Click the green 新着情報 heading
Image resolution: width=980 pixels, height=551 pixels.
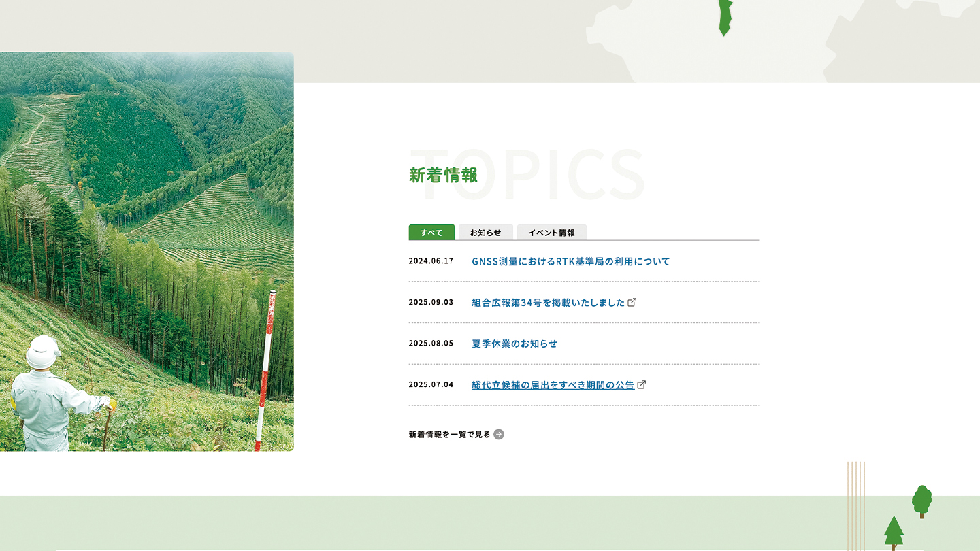coord(443,176)
